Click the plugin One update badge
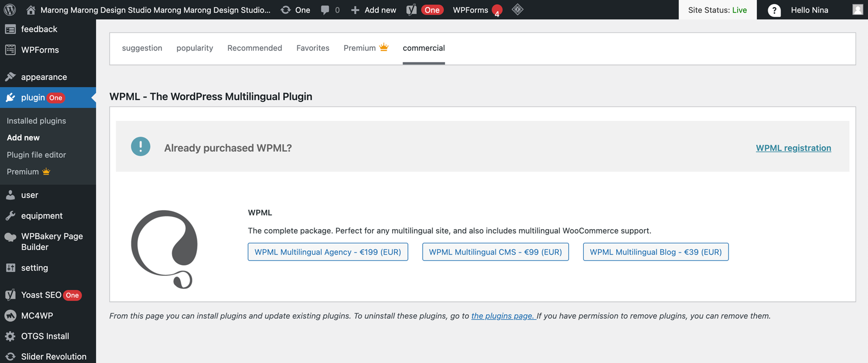This screenshot has height=363, width=868. [56, 98]
